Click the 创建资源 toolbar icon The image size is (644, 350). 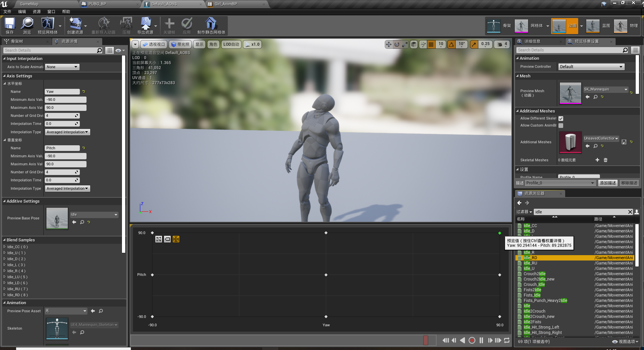pos(75,25)
